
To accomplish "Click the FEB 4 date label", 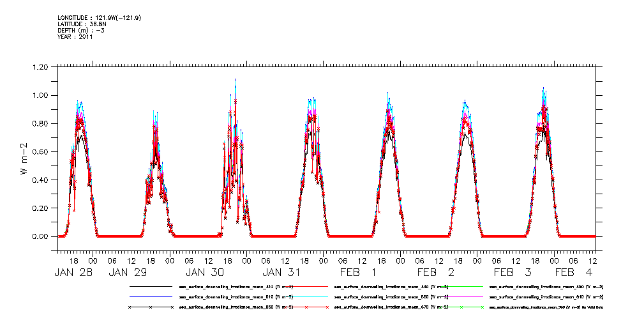I will 574,272.
